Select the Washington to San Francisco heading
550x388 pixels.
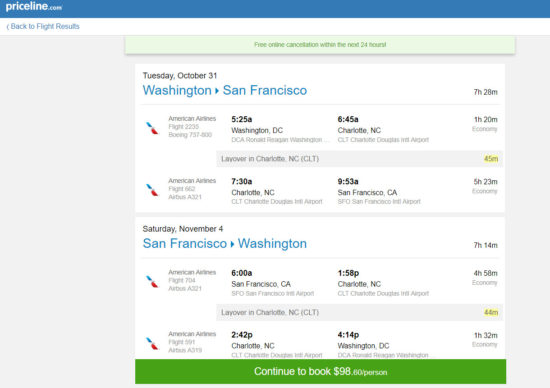click(x=224, y=90)
